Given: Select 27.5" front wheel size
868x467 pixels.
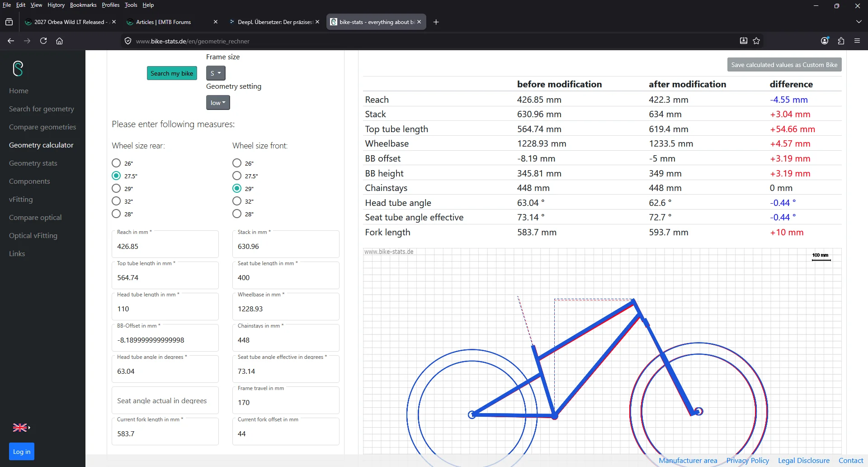Looking at the screenshot, I should [x=237, y=176].
